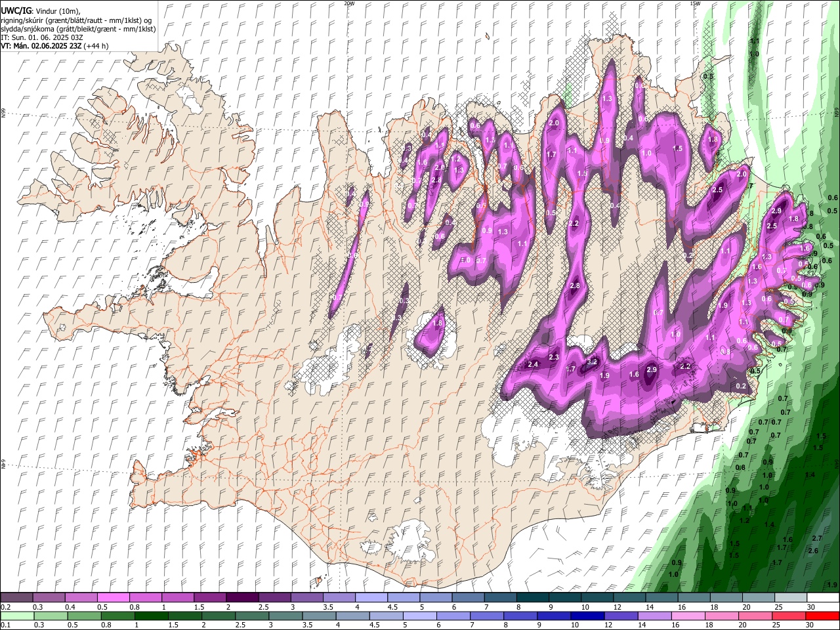Screen dimensions: 840x630
Task: Click the '2.6' rain value offshore southeast
Action: (x=813, y=551)
